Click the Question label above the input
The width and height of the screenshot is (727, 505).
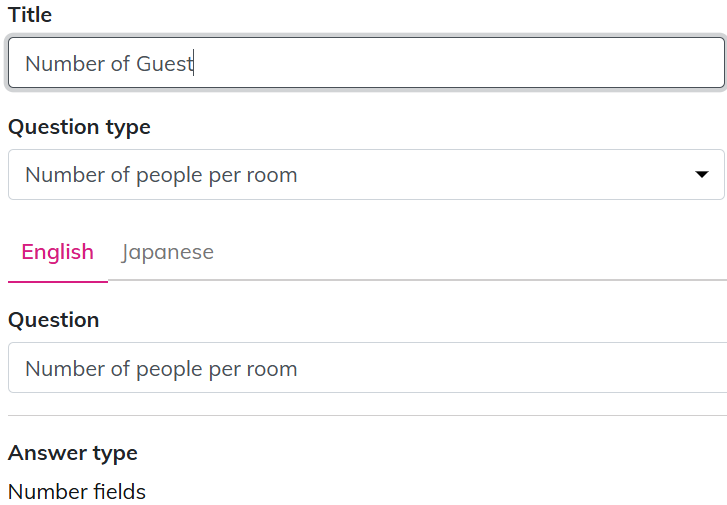pyautogui.click(x=53, y=320)
